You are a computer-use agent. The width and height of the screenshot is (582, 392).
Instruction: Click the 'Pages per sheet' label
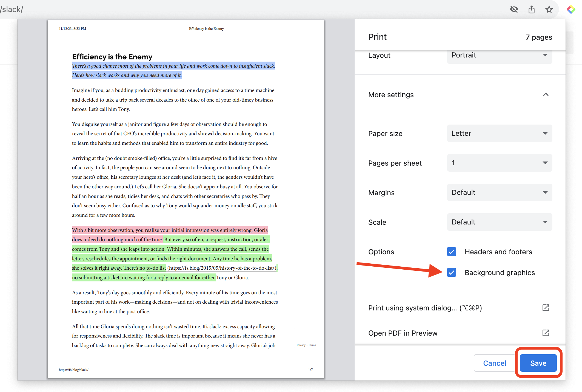395,163
